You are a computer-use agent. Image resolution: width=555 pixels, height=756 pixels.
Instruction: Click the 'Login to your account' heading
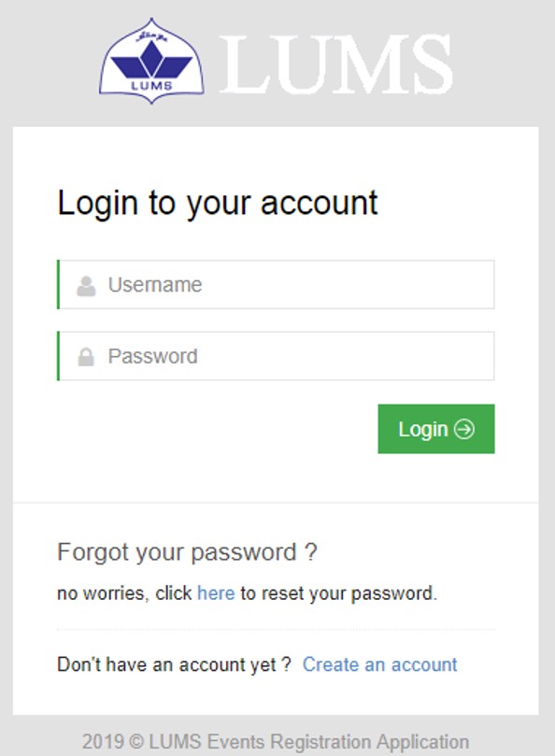tap(218, 203)
